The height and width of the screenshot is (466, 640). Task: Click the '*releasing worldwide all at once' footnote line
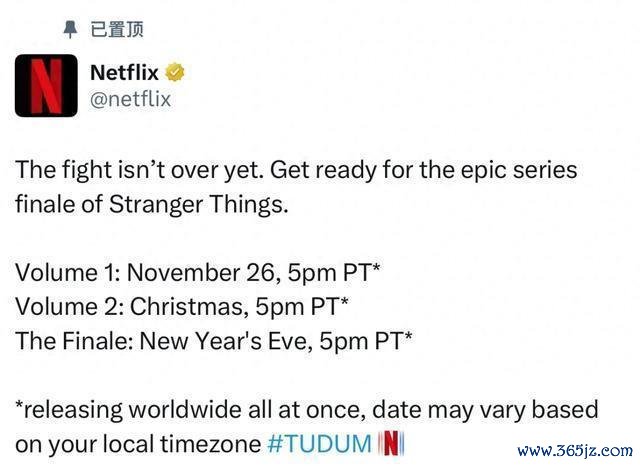click(x=190, y=410)
